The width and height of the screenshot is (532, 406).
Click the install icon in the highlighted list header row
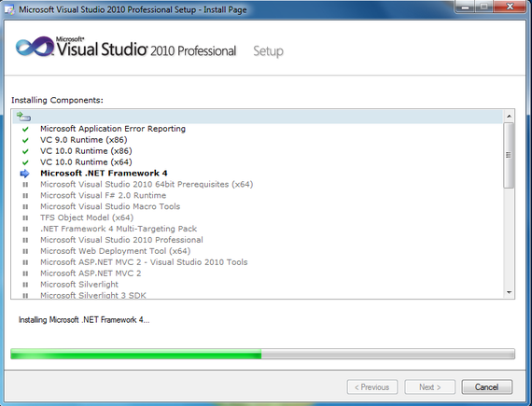click(x=23, y=117)
